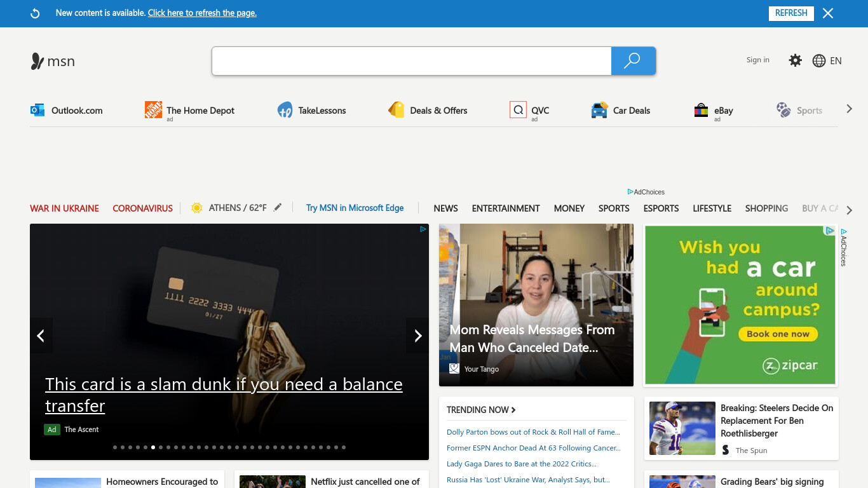Open the Lifestyle category

pyautogui.click(x=712, y=208)
